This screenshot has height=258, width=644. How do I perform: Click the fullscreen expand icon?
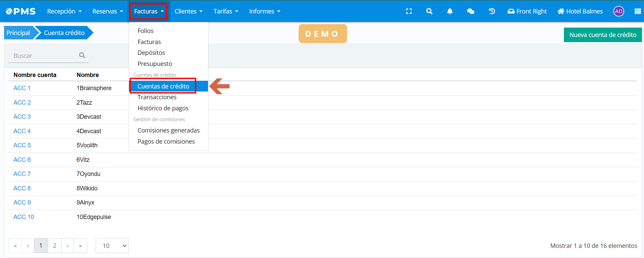[409, 11]
